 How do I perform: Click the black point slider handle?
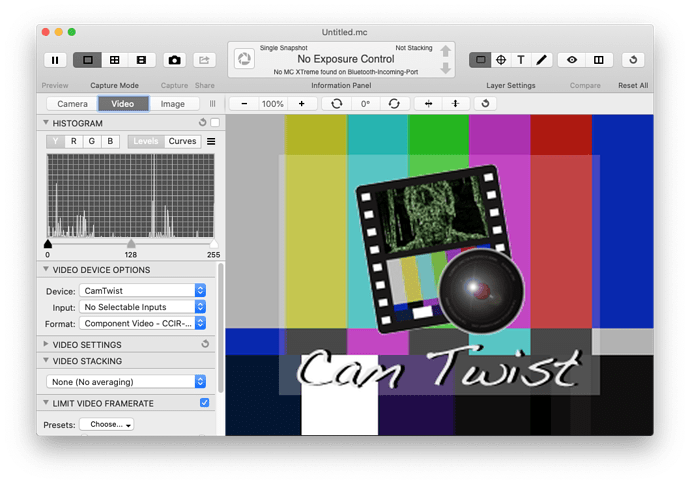point(48,244)
